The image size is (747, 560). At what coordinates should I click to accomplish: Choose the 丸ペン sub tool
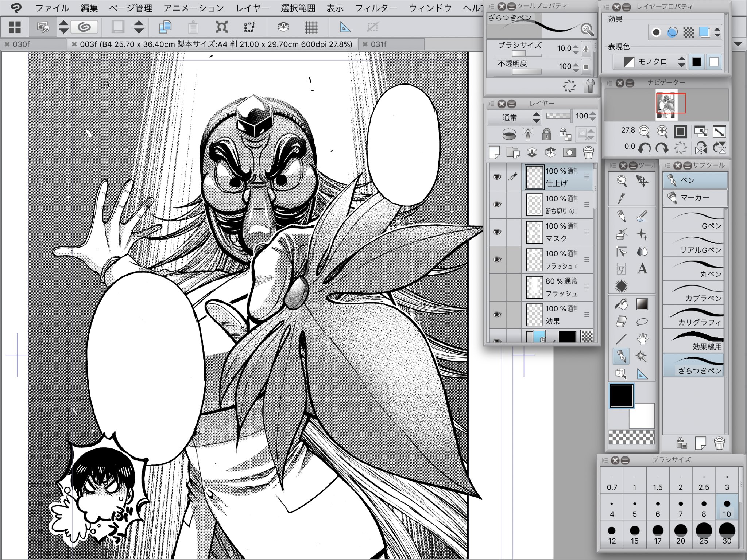pyautogui.click(x=693, y=269)
